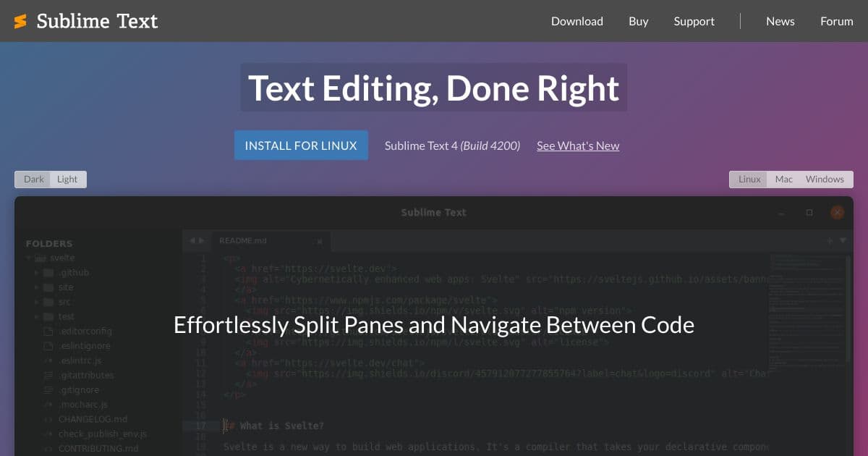This screenshot has height=456, width=868.
Task: Open the See What's New link
Action: pyautogui.click(x=577, y=145)
